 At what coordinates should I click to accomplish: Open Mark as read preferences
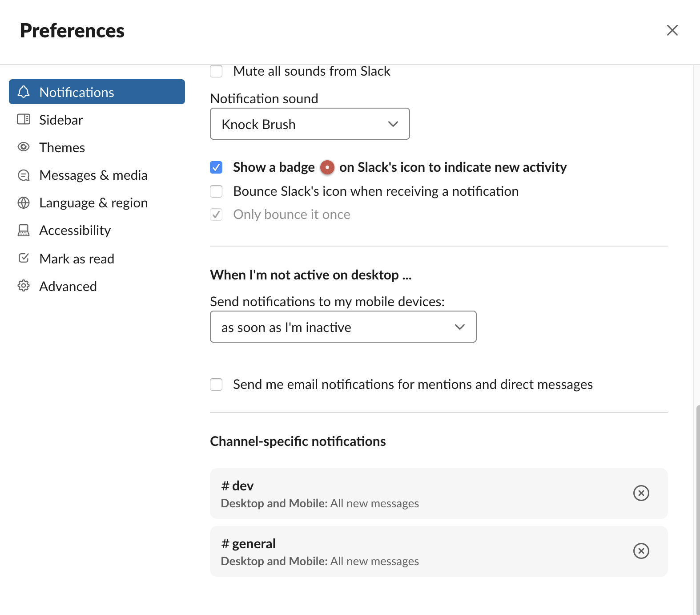click(97, 259)
